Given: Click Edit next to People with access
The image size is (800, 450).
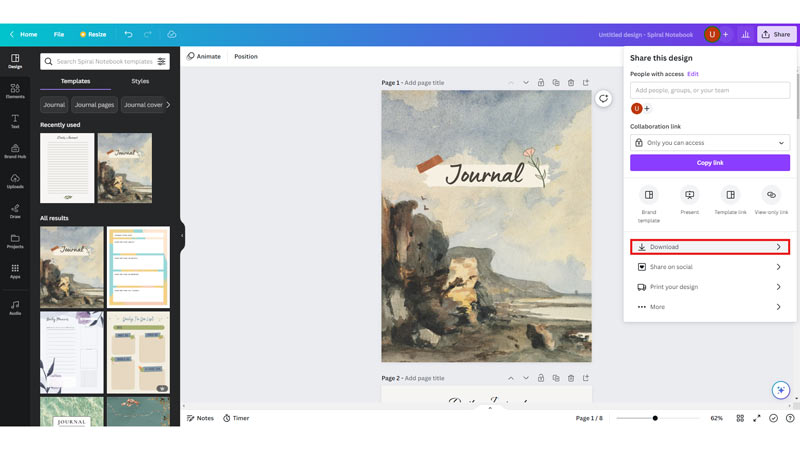Looking at the screenshot, I should [692, 74].
